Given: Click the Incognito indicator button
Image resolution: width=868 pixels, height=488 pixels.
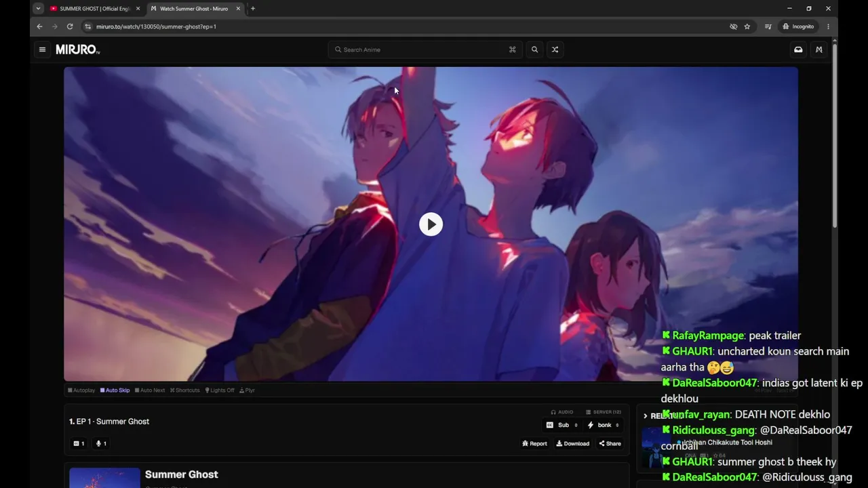Looking at the screenshot, I should click(x=798, y=26).
